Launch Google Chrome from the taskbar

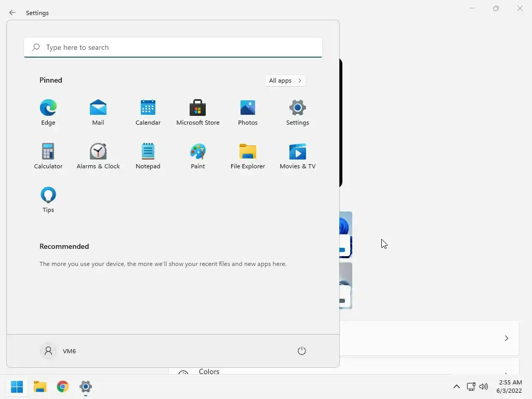pos(63,387)
